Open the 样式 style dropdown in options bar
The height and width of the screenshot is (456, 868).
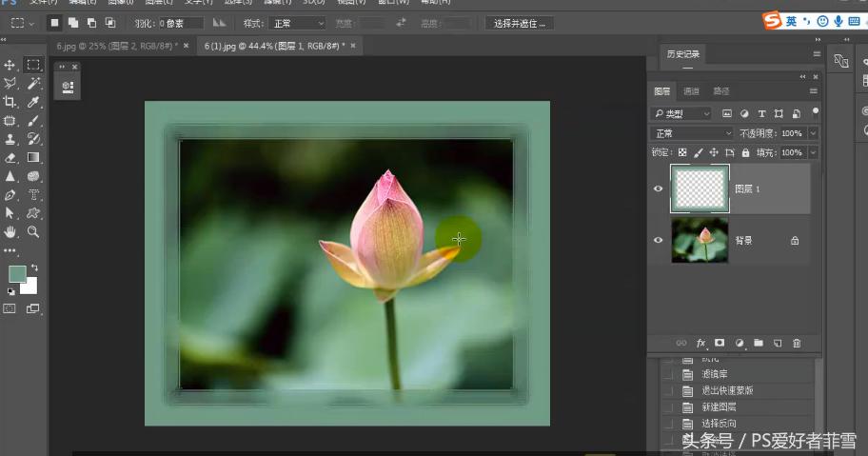pos(297,23)
